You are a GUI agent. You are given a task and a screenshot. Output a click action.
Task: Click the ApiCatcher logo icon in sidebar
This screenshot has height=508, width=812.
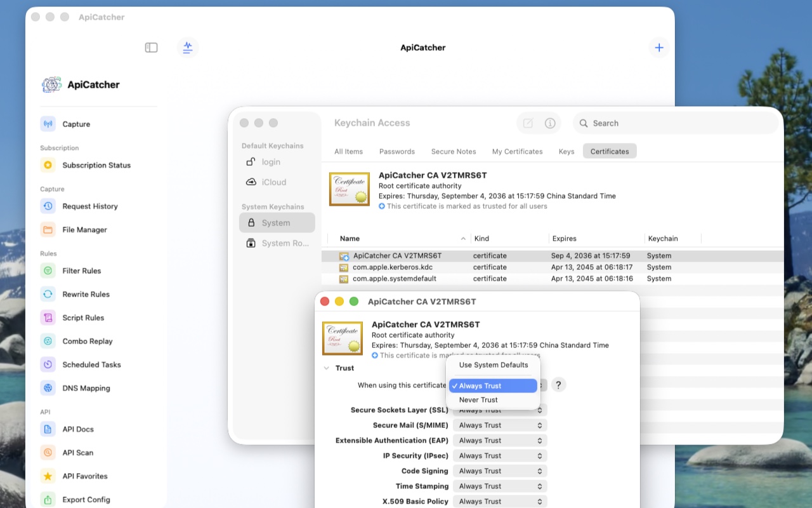tap(51, 84)
